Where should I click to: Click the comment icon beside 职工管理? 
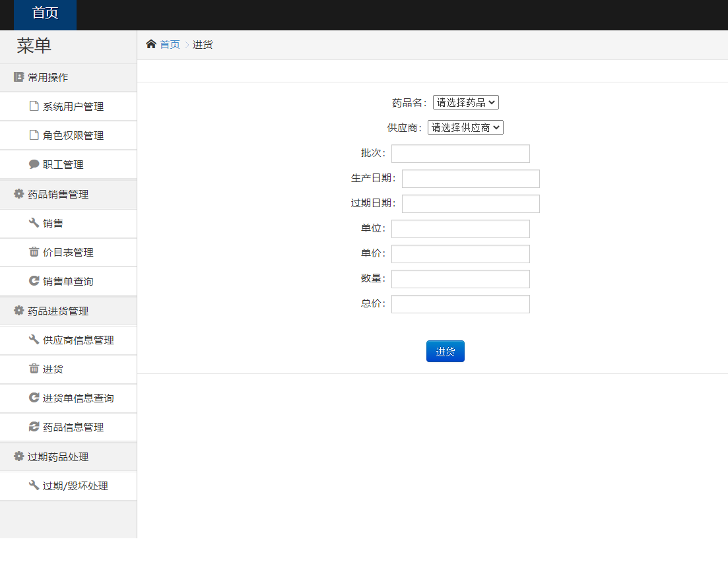point(35,164)
